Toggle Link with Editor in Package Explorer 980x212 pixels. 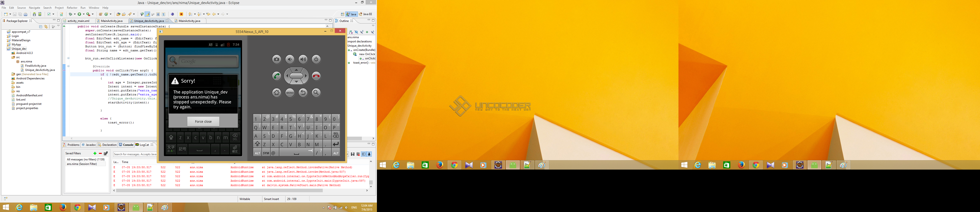[x=46, y=27]
